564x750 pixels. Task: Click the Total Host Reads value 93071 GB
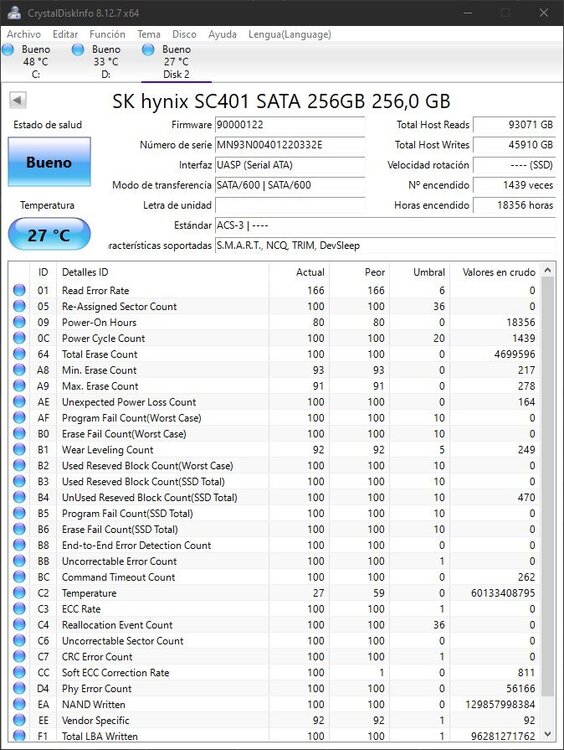pos(514,125)
